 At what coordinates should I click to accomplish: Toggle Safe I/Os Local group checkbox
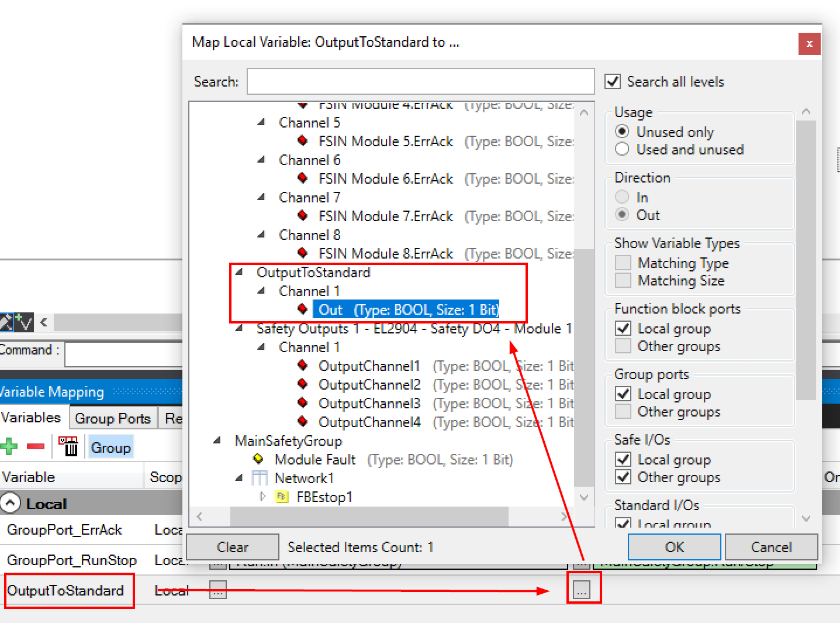click(x=623, y=459)
